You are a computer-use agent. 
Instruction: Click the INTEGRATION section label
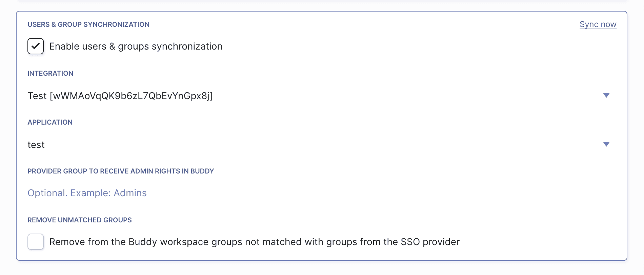pyautogui.click(x=50, y=73)
